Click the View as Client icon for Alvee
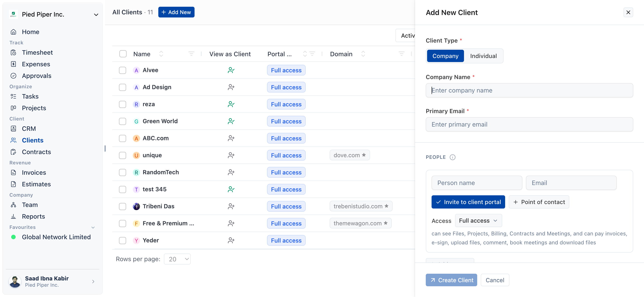Viewport: 644px width, 297px height. coord(231,70)
